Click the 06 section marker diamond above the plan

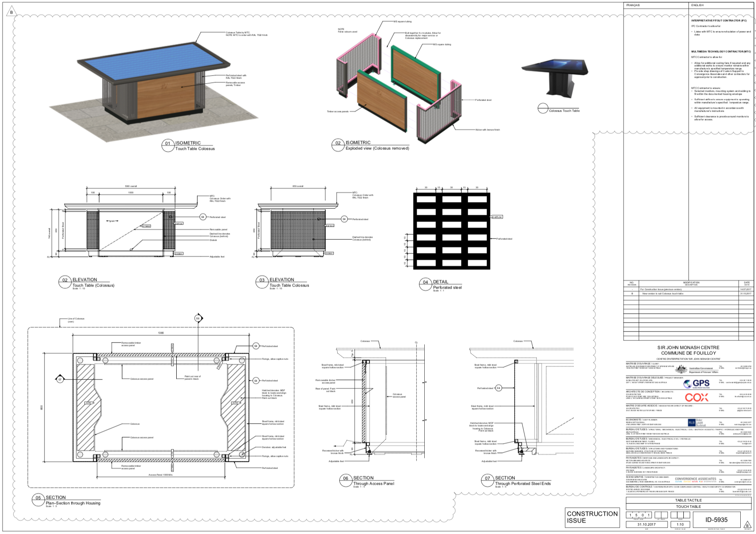198,318
